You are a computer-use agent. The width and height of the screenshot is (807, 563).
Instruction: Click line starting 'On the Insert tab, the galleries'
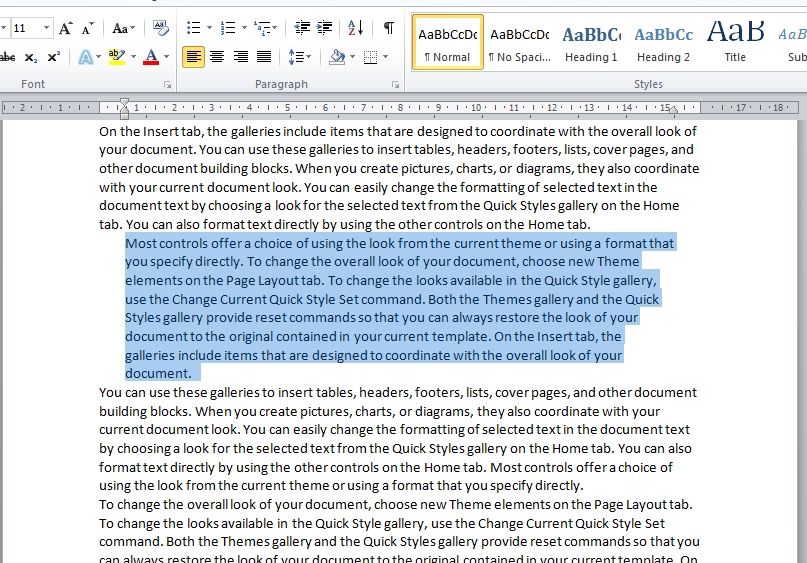tap(398, 131)
